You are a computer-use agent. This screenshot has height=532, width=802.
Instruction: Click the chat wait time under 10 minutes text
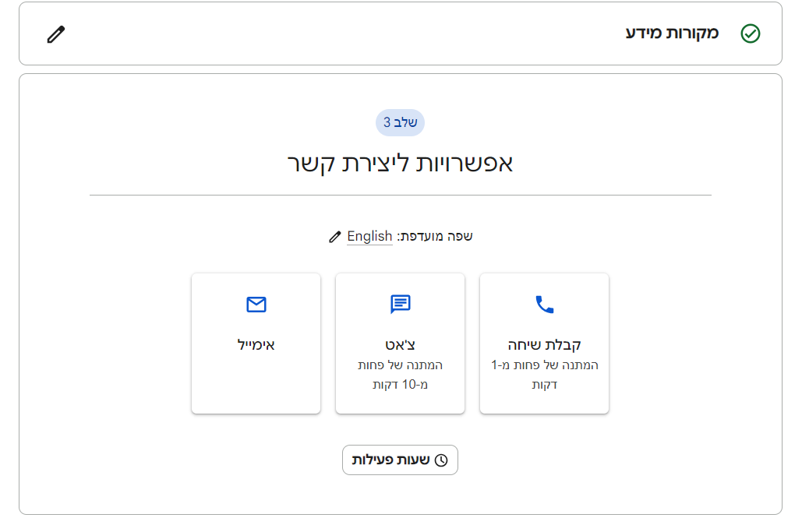coord(401,375)
